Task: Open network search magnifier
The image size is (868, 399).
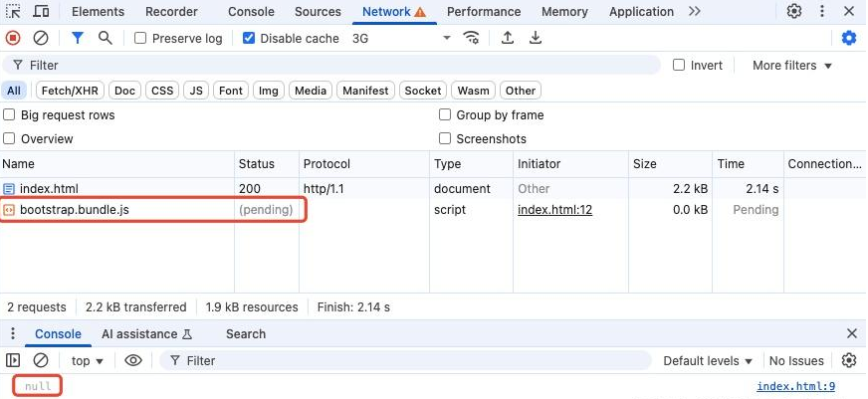Action: tap(106, 38)
